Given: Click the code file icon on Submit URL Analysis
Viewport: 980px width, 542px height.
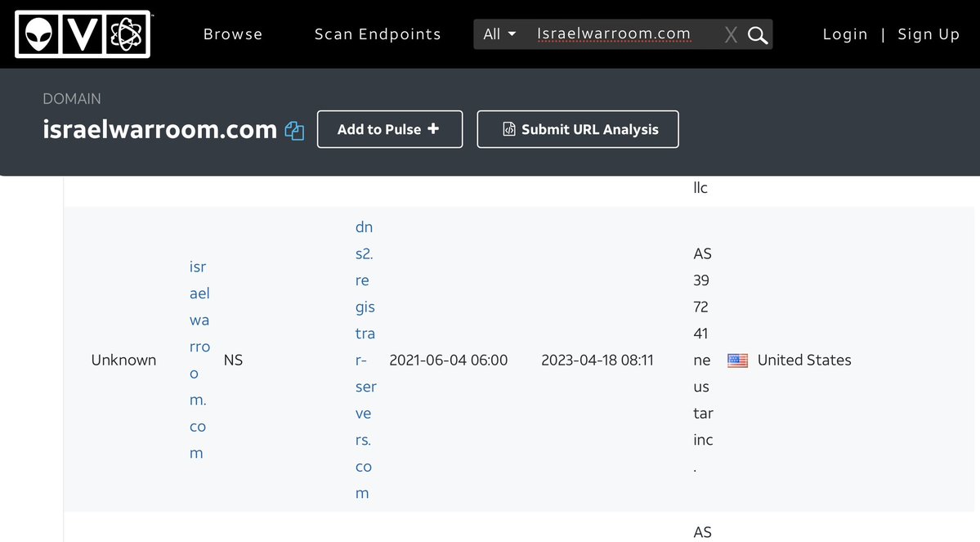Looking at the screenshot, I should tap(508, 129).
